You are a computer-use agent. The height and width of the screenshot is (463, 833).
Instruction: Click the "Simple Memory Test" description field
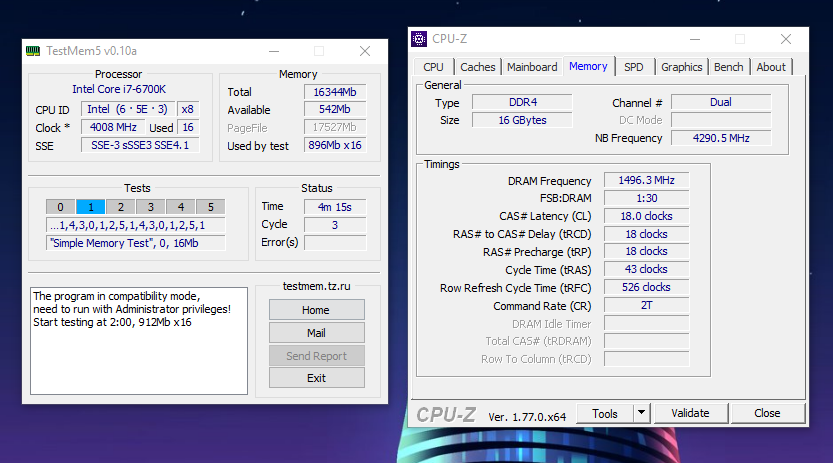135,243
